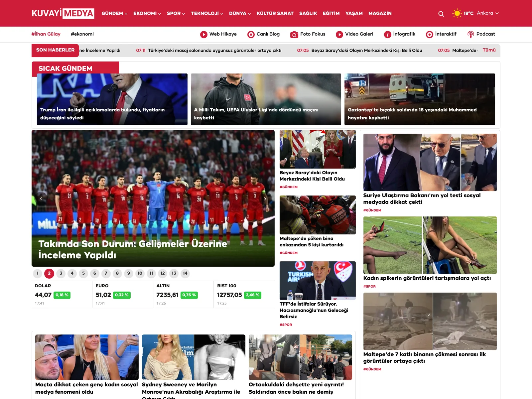Expand the Ekonomi menu

point(147,13)
